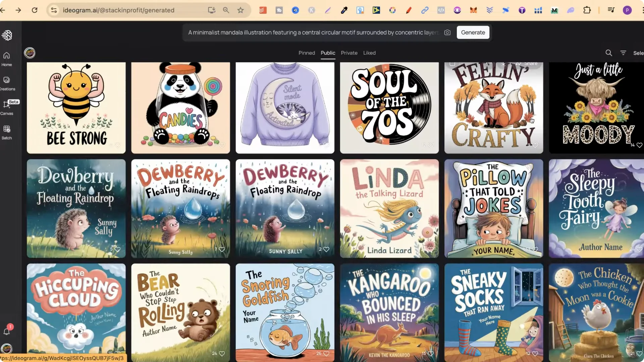Switch to the Liked tab
The image size is (644, 362).
(x=369, y=53)
